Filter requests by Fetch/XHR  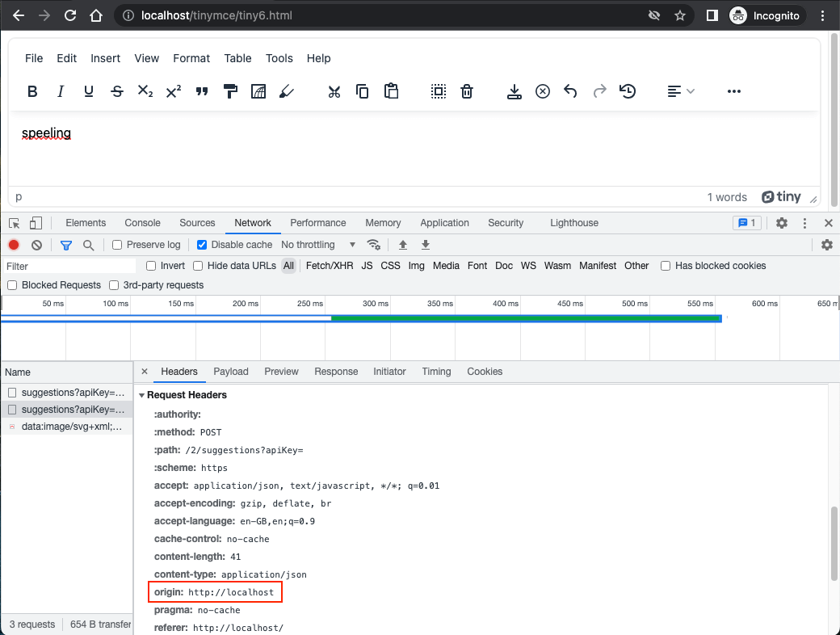pos(330,265)
